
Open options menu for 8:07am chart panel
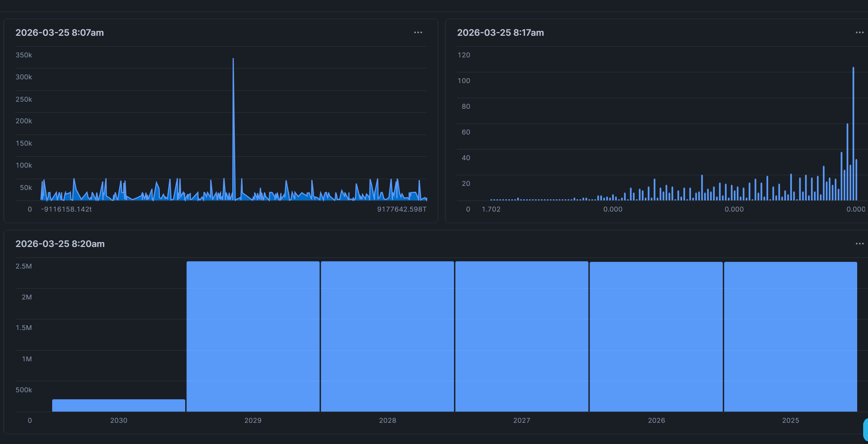coord(418,33)
